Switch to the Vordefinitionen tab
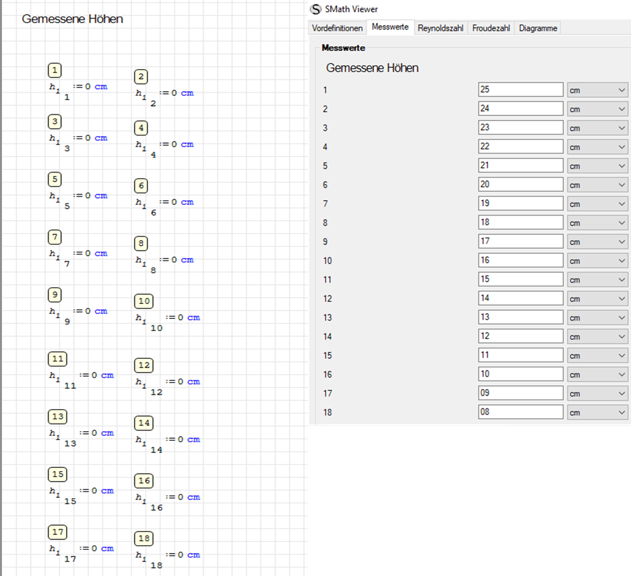Screen dimensions: 631x576 [337, 28]
